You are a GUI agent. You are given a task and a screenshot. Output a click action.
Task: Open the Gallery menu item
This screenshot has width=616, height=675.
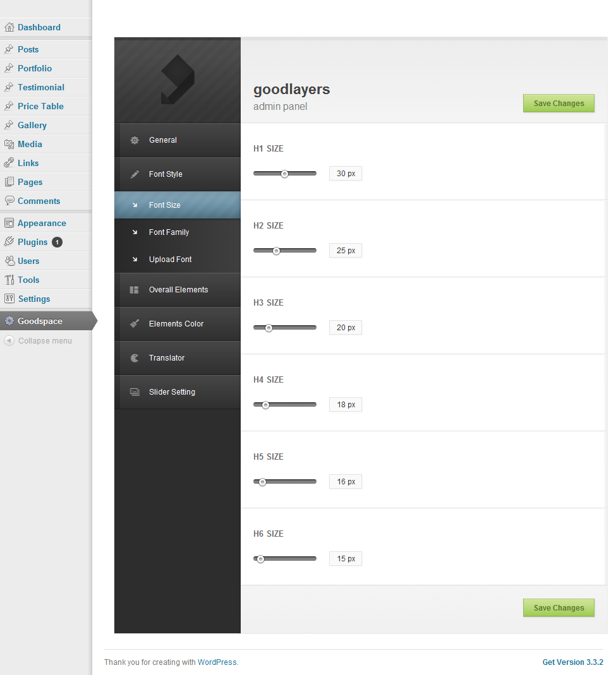pos(45,125)
